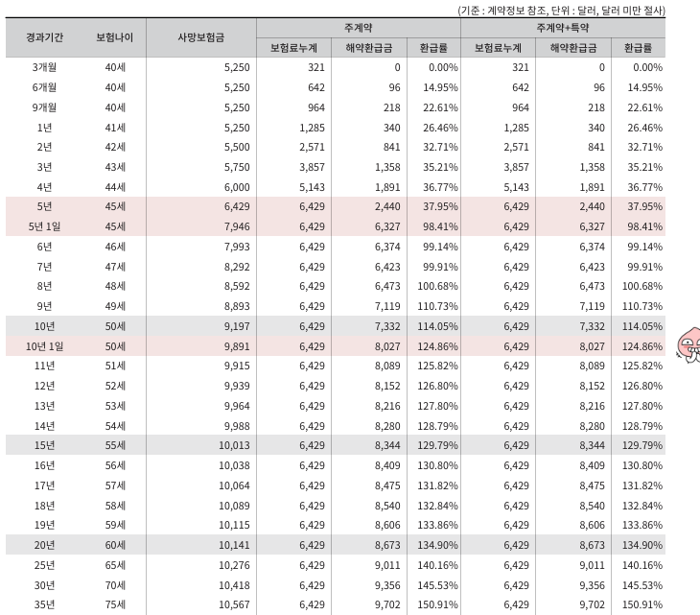Click 주계약 해약환급금 value 96
The height and width of the screenshot is (615, 700).
point(395,87)
